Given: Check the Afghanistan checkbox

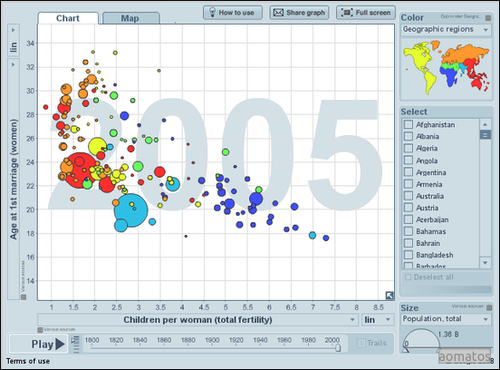Looking at the screenshot, I should (x=408, y=124).
